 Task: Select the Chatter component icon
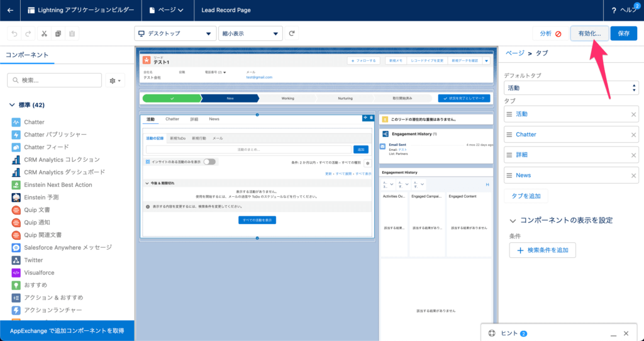coord(16,122)
